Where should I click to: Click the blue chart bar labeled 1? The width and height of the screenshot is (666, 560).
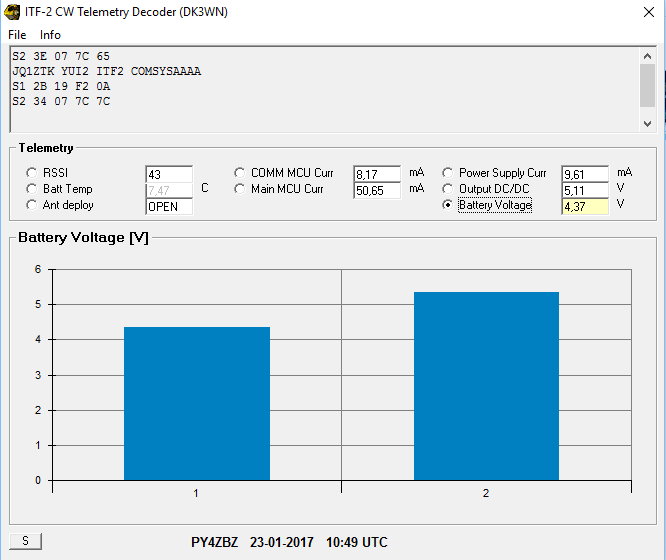tap(197, 404)
